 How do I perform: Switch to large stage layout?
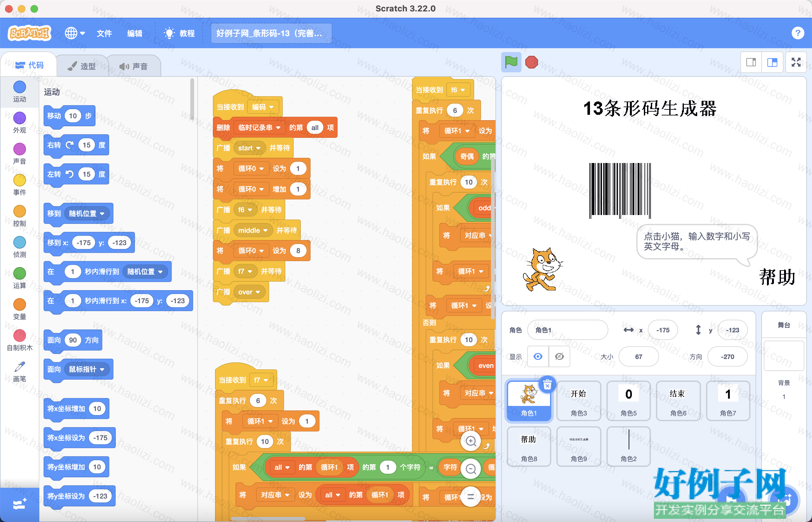772,62
